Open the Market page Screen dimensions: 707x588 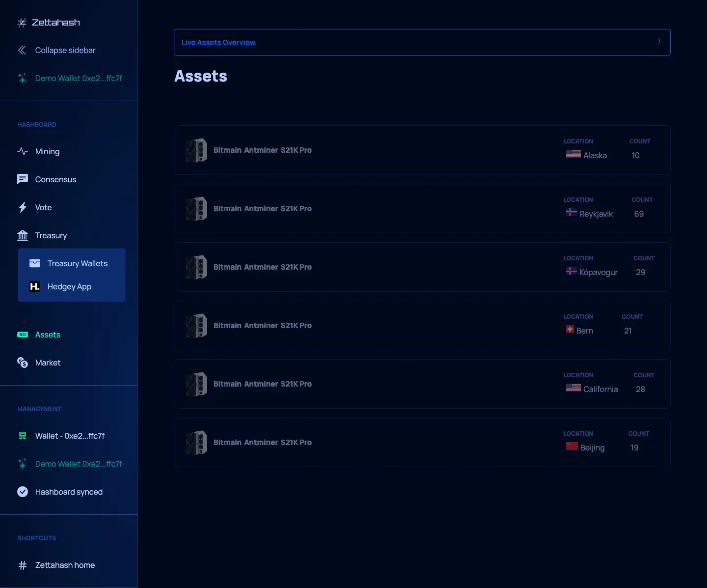click(x=48, y=363)
